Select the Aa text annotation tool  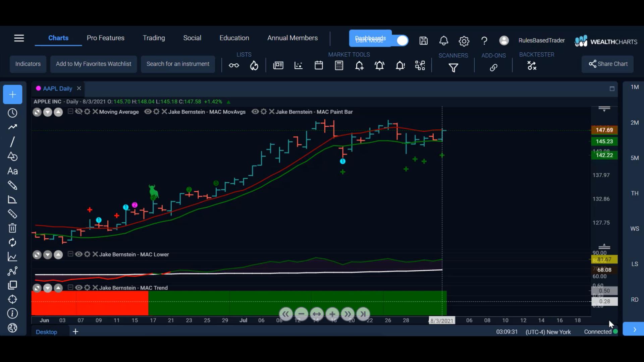[12, 171]
